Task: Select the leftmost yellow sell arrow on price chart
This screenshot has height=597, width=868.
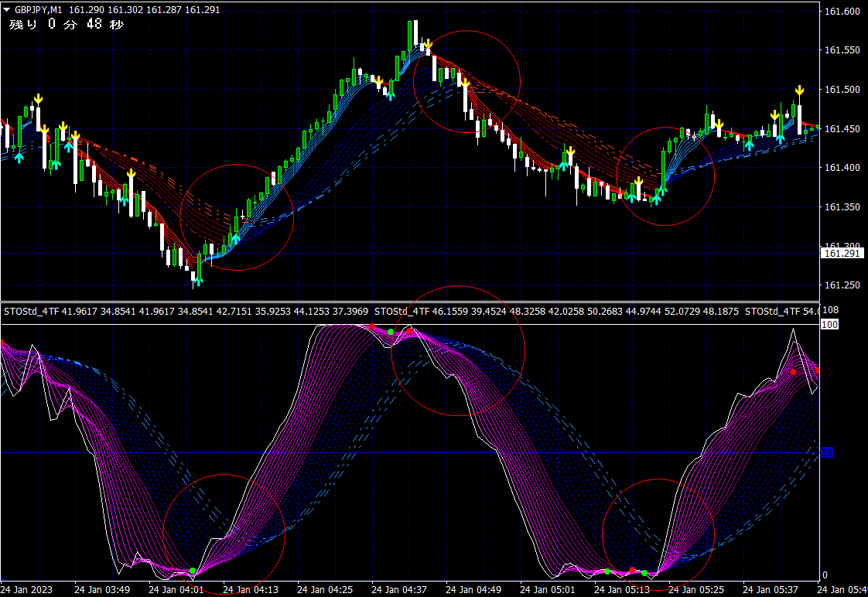Action: (38, 100)
